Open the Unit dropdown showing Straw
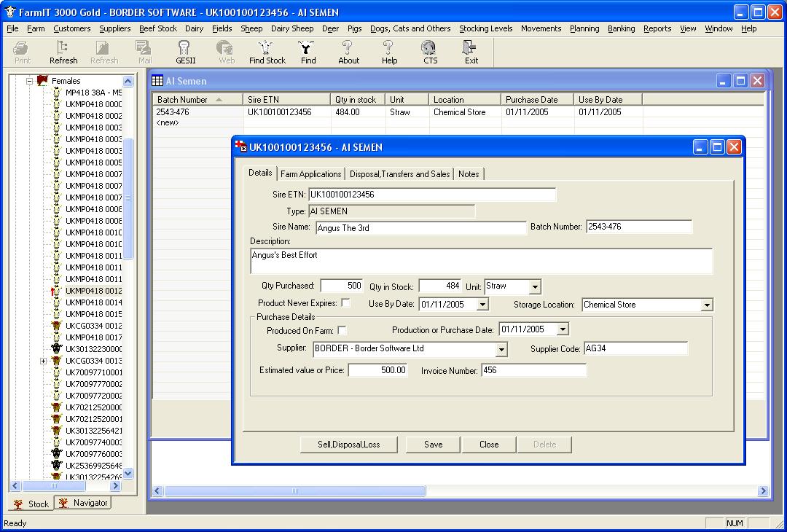 pos(535,287)
